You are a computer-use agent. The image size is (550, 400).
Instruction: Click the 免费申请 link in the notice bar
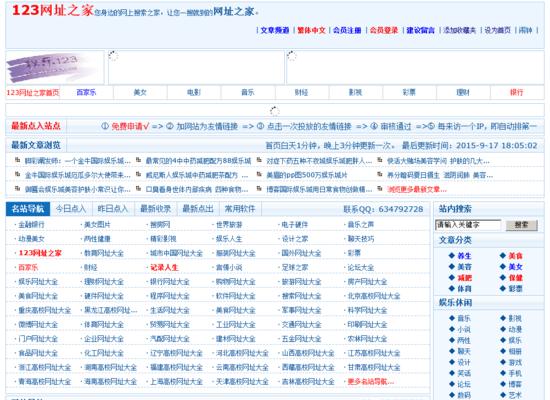[x=130, y=126]
